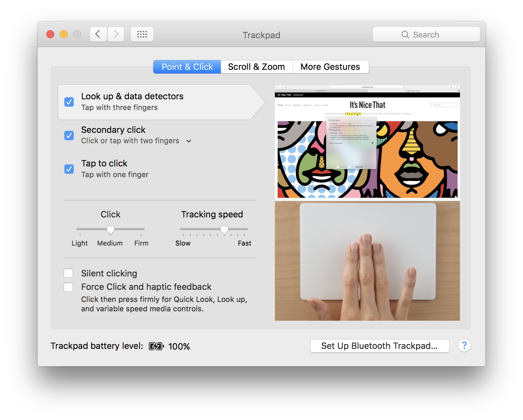The image size is (523, 420).
Task: Click the Tracking speed slider handle
Action: click(x=224, y=230)
